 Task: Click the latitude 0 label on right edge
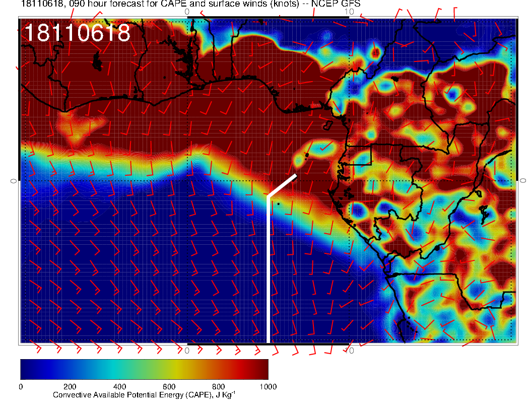click(x=523, y=180)
